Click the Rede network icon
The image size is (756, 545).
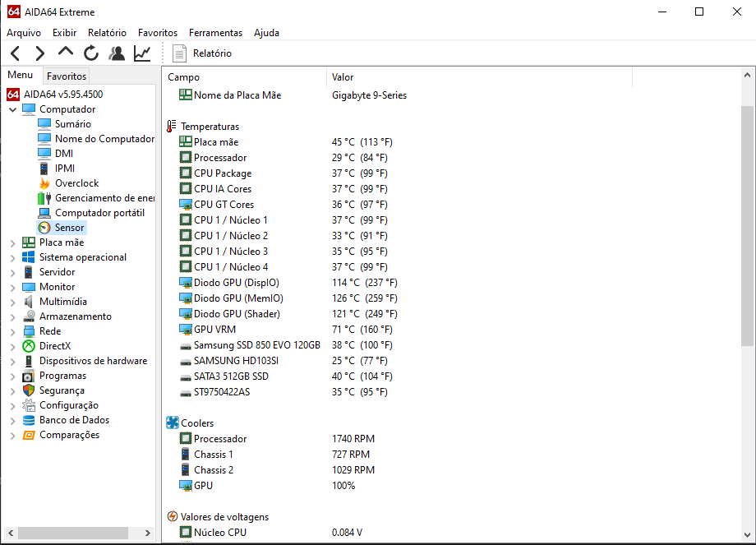coord(29,331)
